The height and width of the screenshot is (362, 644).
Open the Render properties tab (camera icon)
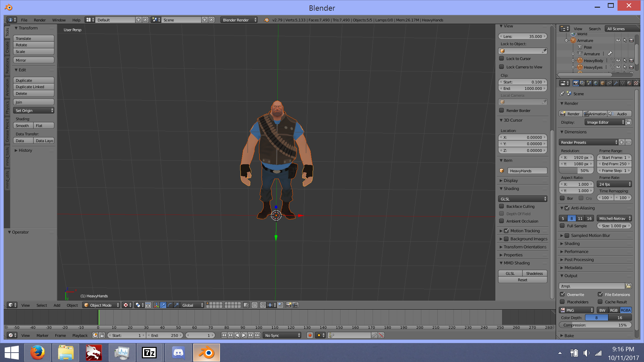click(x=576, y=83)
